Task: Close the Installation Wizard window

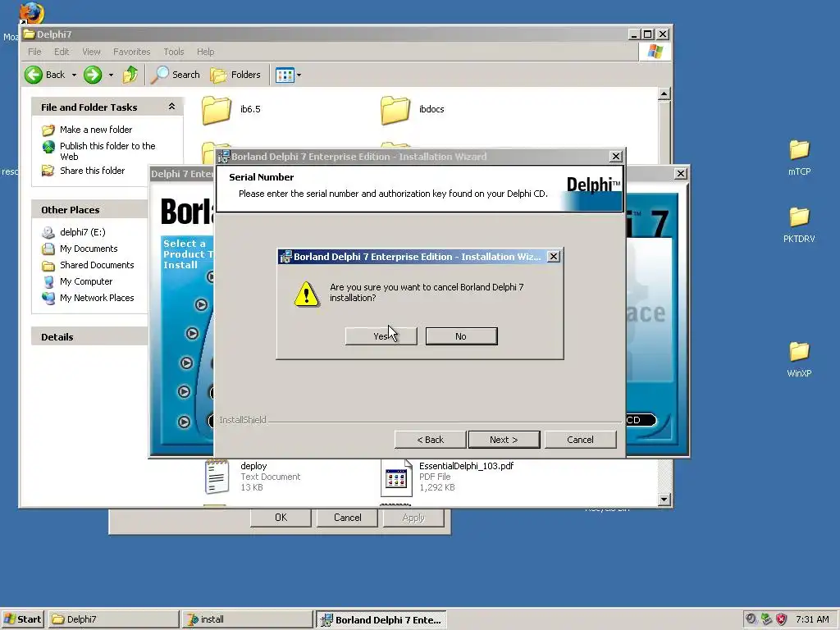Action: pyautogui.click(x=616, y=157)
